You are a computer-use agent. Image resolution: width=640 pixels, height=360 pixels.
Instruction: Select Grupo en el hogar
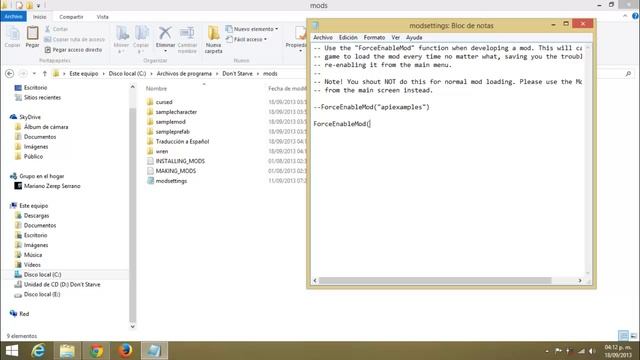tap(42, 176)
